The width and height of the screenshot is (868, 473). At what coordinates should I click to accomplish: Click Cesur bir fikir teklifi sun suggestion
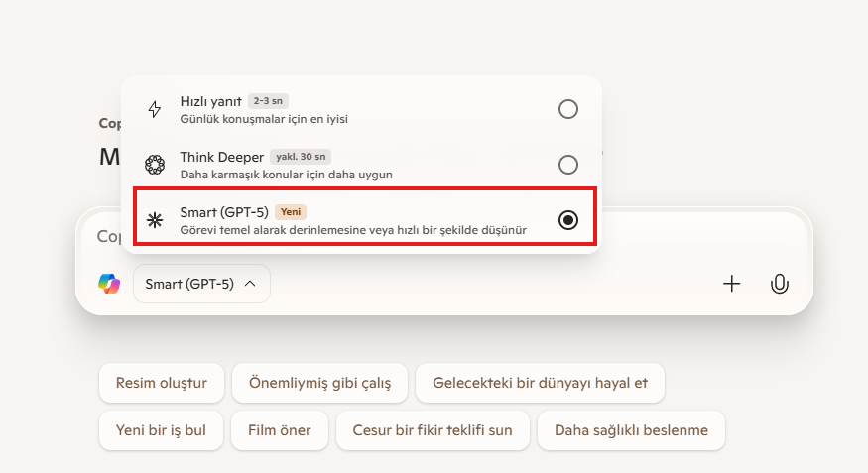(x=433, y=430)
